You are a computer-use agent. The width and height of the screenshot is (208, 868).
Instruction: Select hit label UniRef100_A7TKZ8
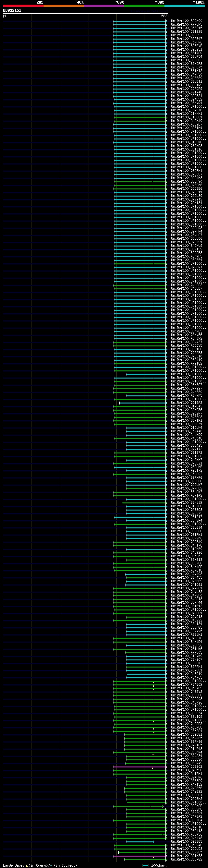pos(187,856)
